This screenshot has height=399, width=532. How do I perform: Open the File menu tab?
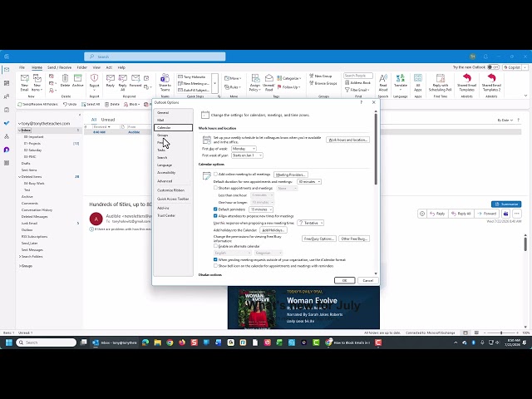coord(22,67)
